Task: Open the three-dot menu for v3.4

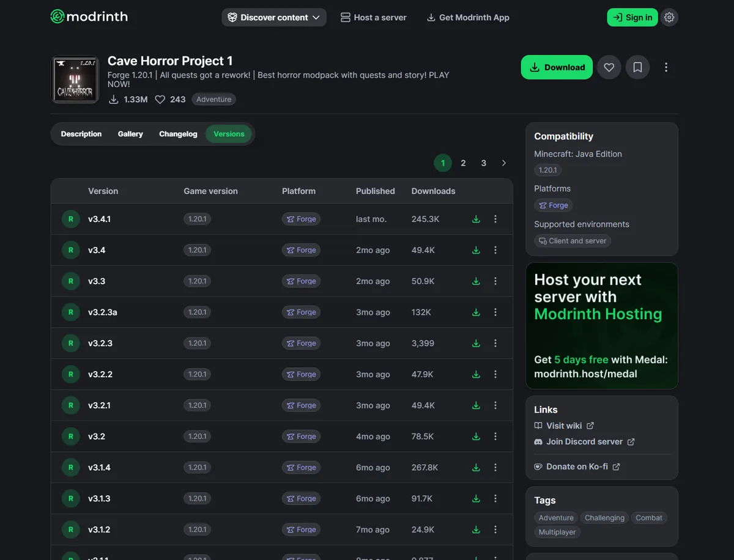Action: pos(495,250)
